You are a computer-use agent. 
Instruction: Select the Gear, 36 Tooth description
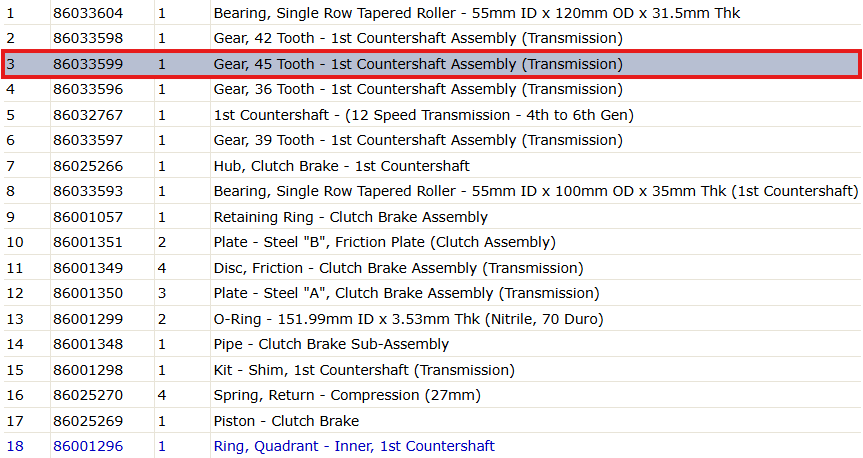pos(418,89)
